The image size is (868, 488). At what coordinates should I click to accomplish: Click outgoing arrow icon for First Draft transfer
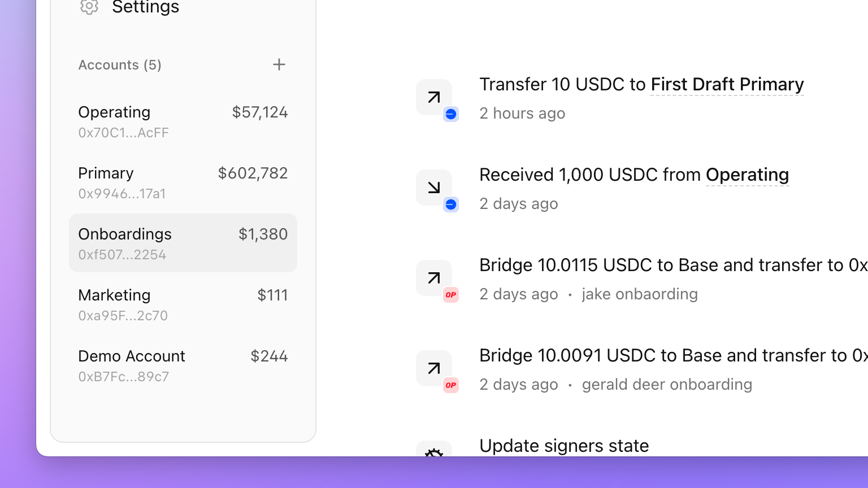coord(434,97)
